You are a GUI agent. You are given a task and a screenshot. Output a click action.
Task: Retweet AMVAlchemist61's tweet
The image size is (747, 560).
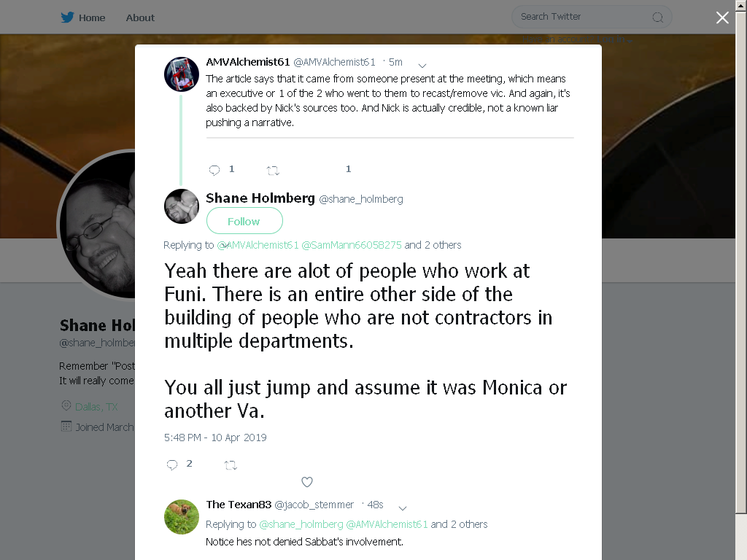pyautogui.click(x=273, y=171)
